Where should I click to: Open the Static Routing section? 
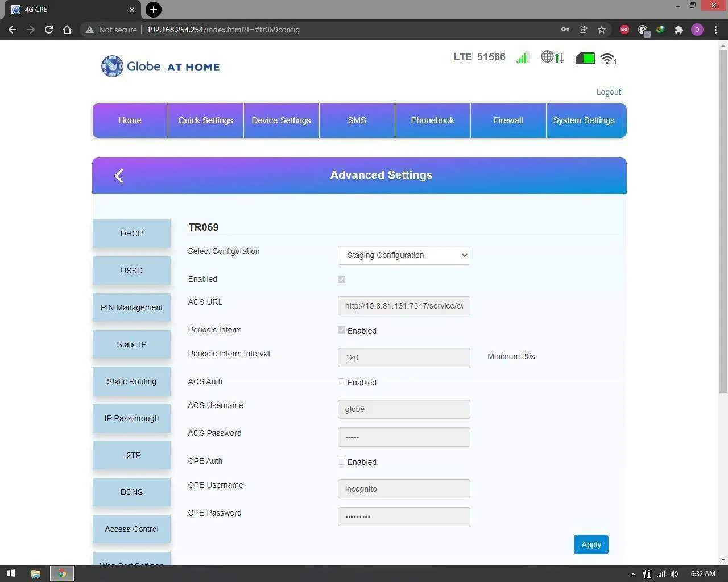tap(131, 381)
